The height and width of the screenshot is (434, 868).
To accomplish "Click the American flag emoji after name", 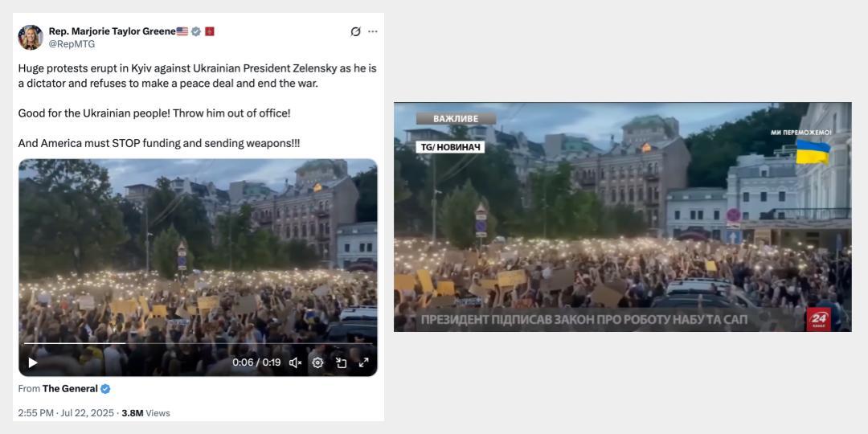I will (182, 31).
